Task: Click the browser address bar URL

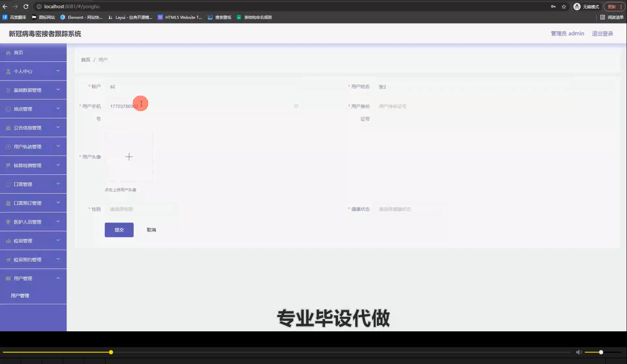Action: click(x=72, y=7)
